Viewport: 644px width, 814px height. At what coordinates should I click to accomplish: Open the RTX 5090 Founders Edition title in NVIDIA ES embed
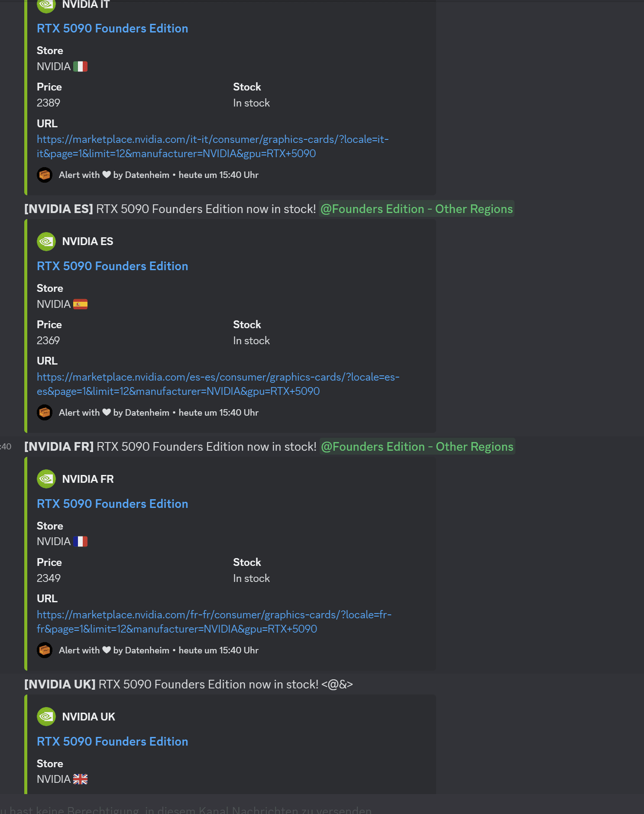point(113,266)
